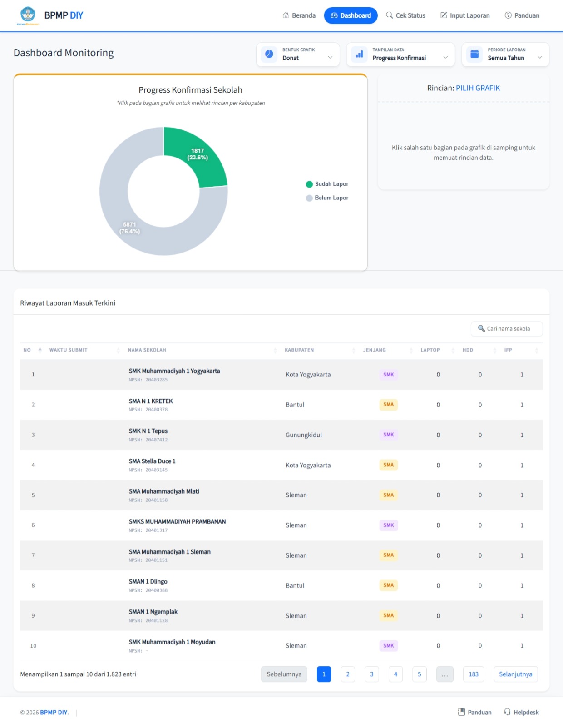Sort the table by IFP column

click(x=521, y=350)
